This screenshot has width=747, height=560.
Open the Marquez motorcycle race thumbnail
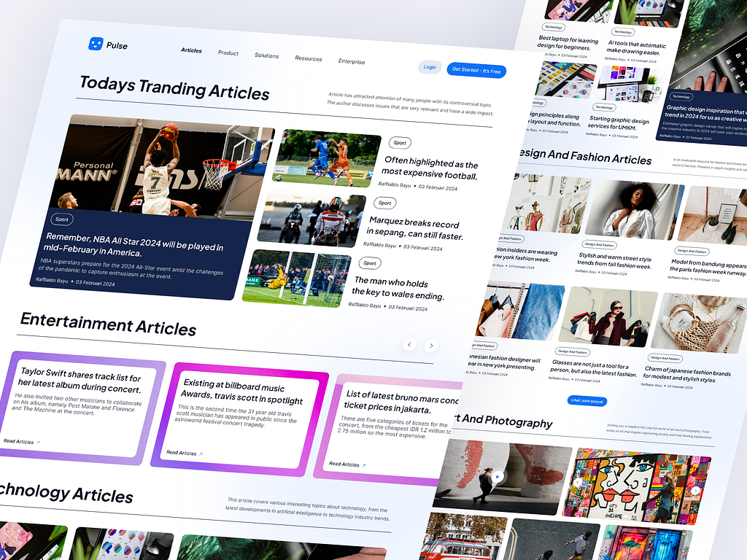[311, 219]
